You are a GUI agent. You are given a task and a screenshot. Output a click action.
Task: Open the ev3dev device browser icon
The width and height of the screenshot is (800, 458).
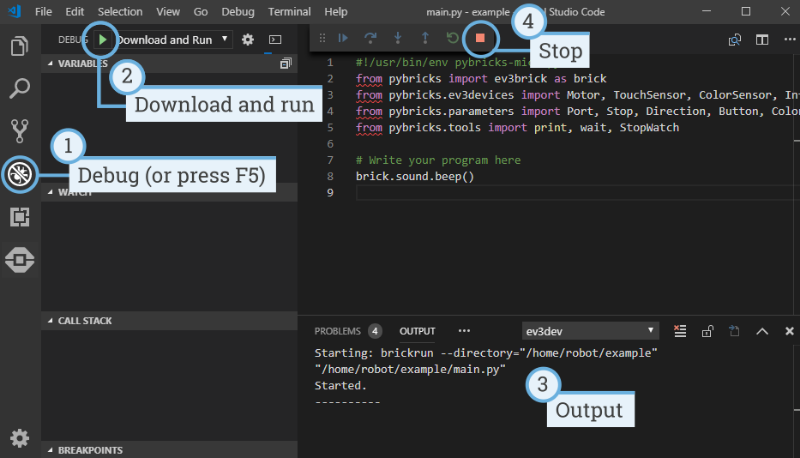19,260
